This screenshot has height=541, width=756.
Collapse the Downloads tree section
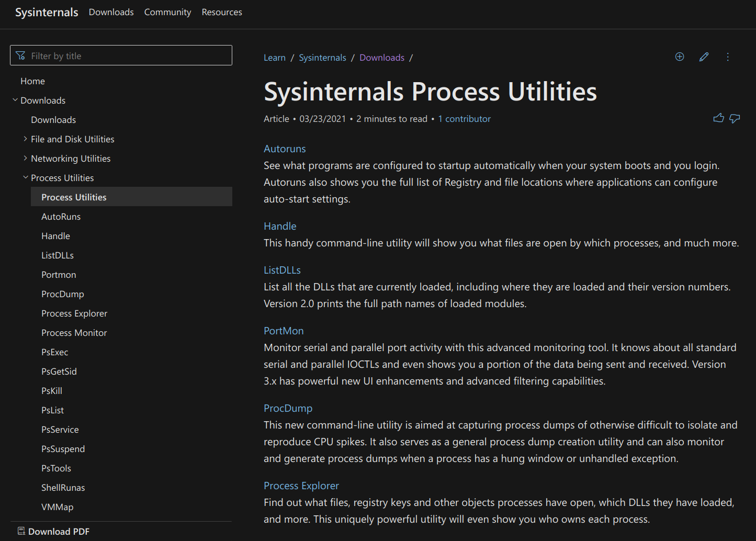coord(15,100)
